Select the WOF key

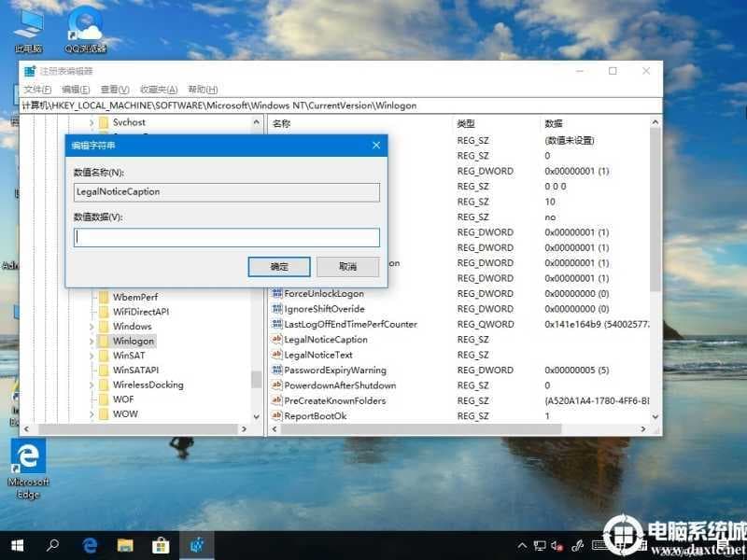pyautogui.click(x=123, y=399)
